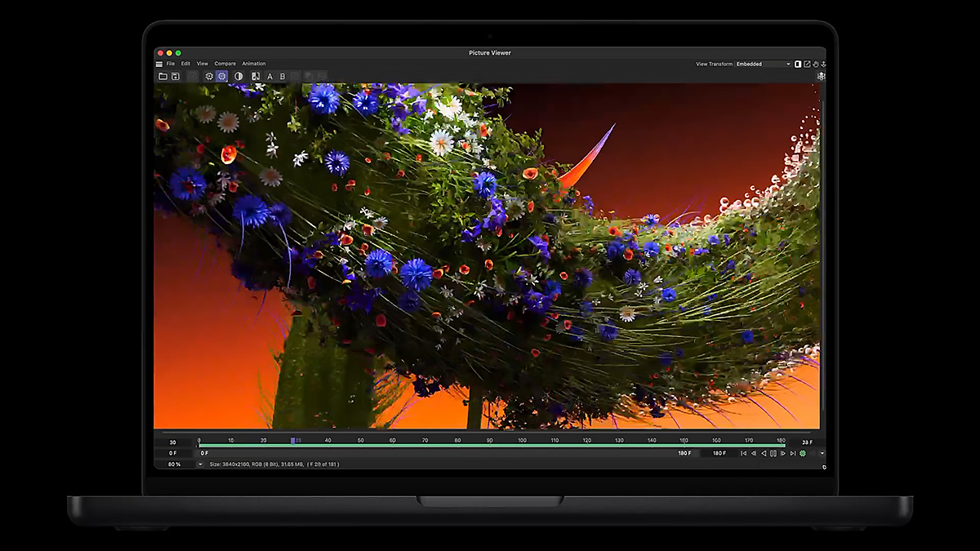
Task: Click the right 180 F range field
Action: coord(719,453)
